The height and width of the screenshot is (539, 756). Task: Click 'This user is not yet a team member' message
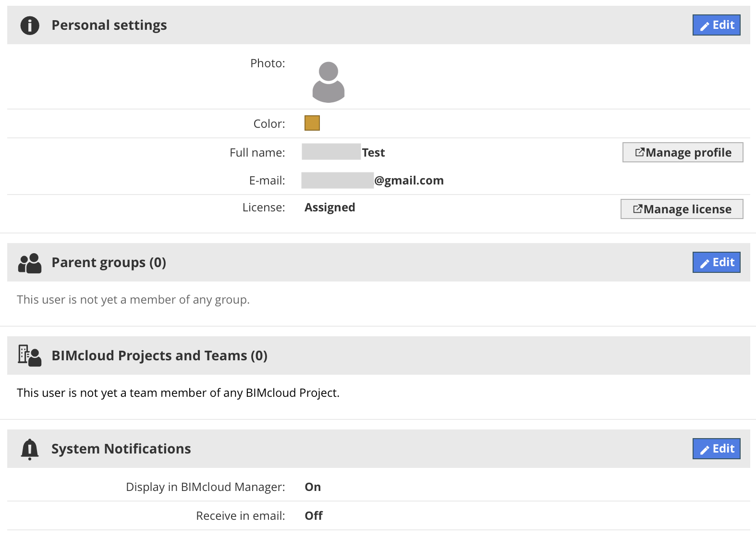coord(178,393)
